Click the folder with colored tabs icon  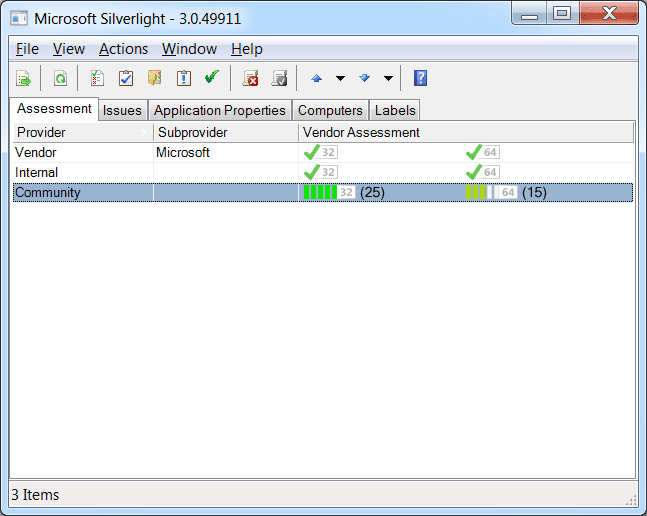tap(155, 78)
